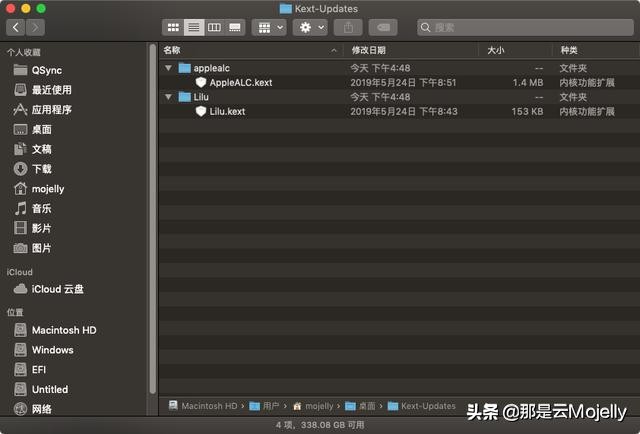The height and width of the screenshot is (434, 640).
Task: Sort by the 种类 column header
Action: pos(596,50)
